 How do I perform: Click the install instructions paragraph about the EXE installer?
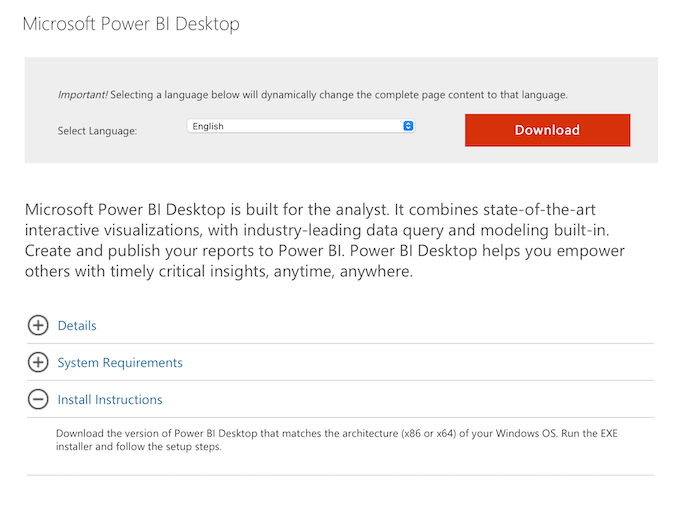[337, 440]
